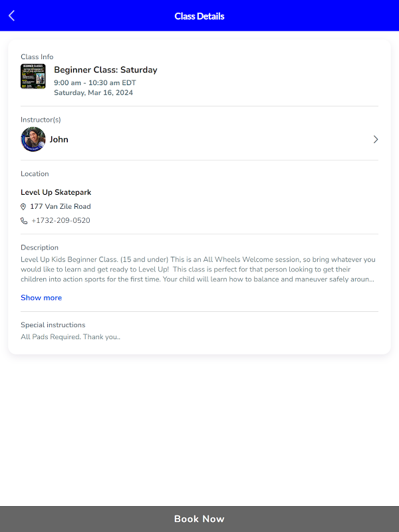Screen dimensions: 399x532
Task: Expand John's instructor details chevron
Action: [x=375, y=140]
